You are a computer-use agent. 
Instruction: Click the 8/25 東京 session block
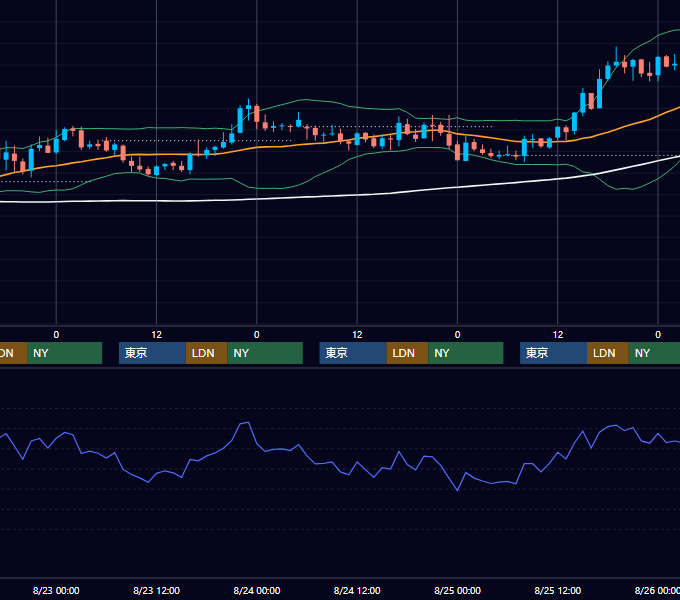(553, 353)
